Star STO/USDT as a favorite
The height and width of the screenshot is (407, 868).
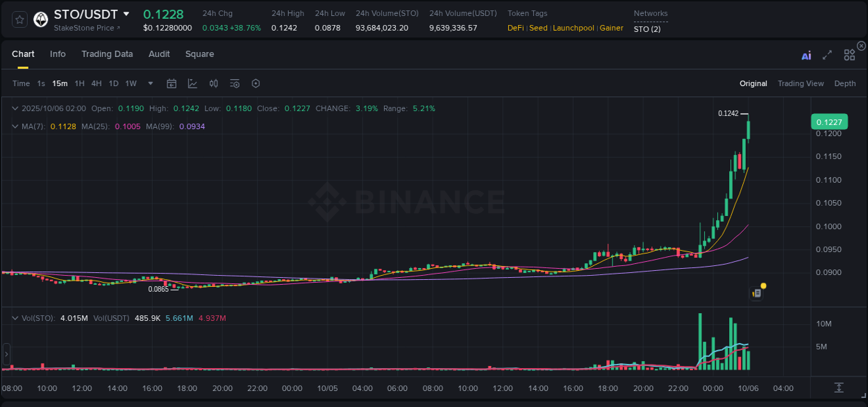click(x=18, y=19)
